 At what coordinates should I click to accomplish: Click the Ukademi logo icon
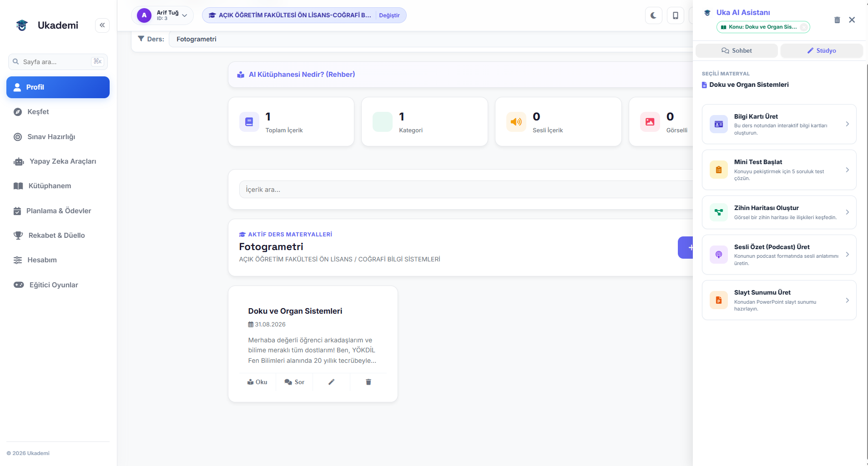click(x=22, y=25)
